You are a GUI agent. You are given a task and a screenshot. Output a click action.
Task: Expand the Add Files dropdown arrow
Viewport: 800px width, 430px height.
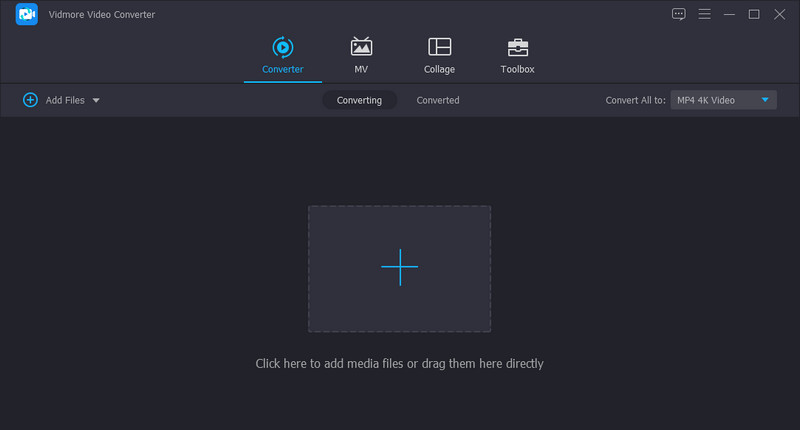click(96, 100)
